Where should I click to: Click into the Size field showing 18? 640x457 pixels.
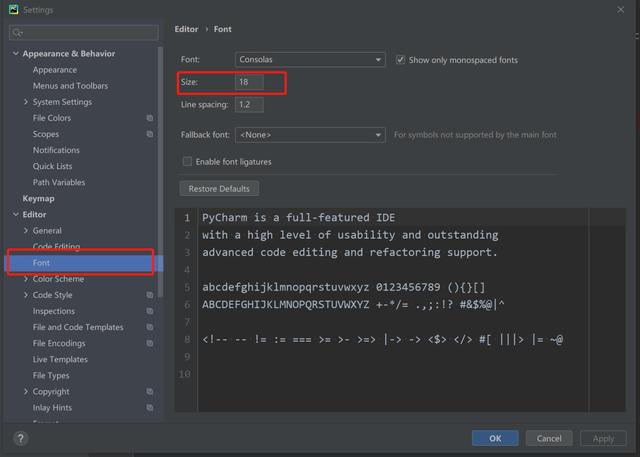click(249, 82)
